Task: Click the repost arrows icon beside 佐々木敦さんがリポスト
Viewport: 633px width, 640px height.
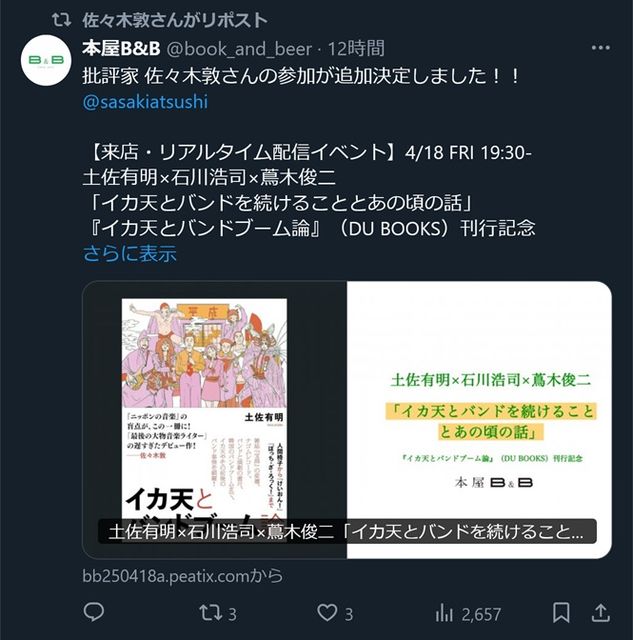Action: (x=62, y=20)
